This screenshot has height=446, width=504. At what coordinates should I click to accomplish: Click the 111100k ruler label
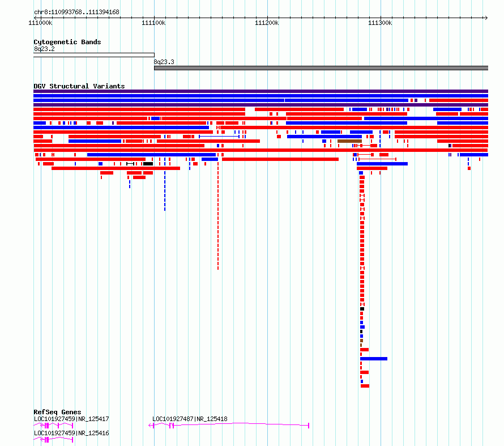(x=153, y=23)
